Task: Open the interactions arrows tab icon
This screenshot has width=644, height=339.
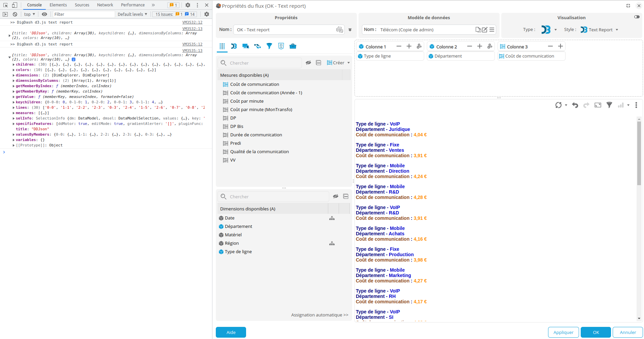Action: pos(258,46)
